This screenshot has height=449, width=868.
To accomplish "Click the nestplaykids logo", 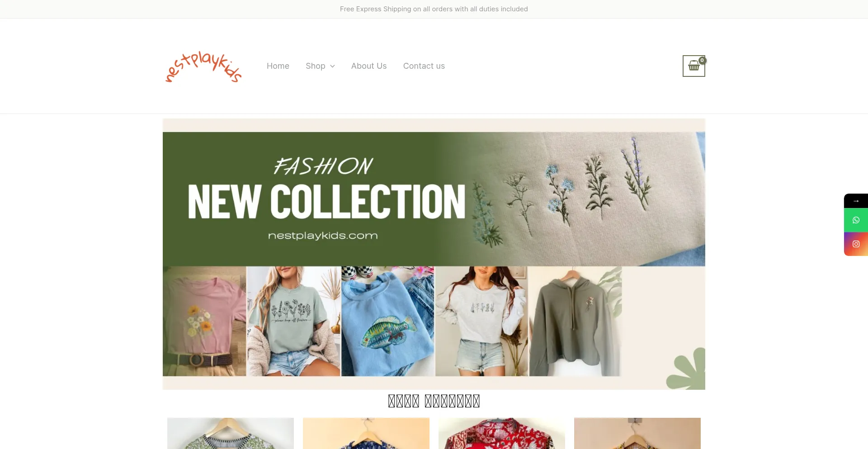I will click(203, 66).
